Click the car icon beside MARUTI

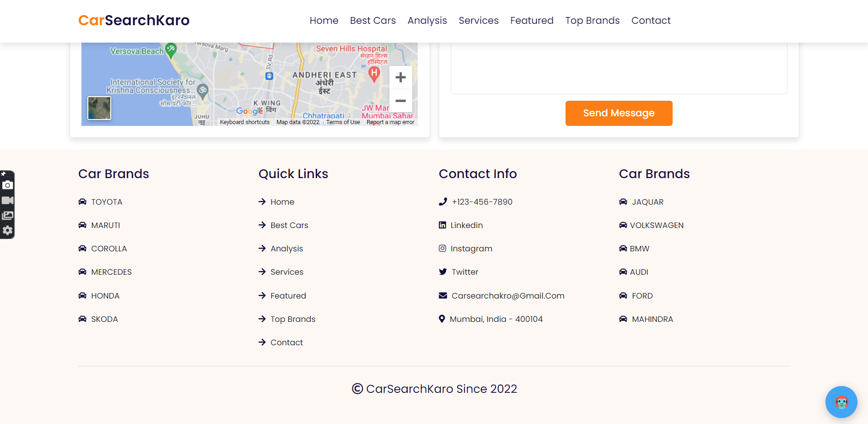(82, 225)
